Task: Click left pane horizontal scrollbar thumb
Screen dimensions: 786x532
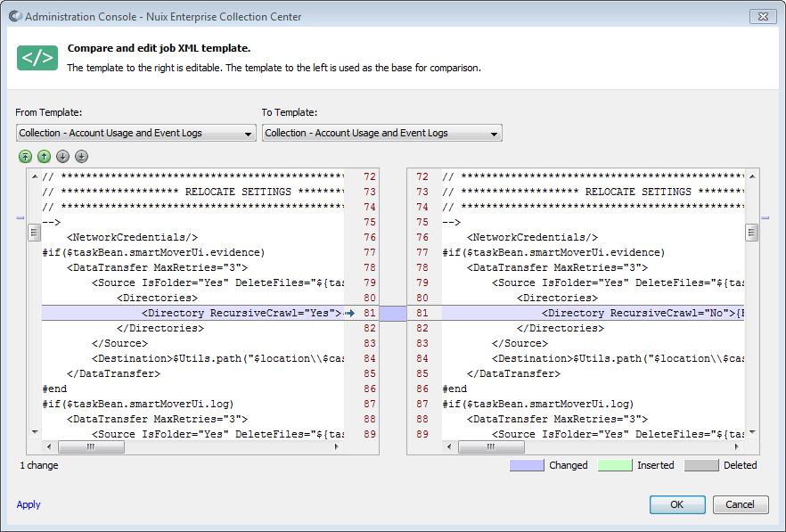Action: click(x=91, y=446)
